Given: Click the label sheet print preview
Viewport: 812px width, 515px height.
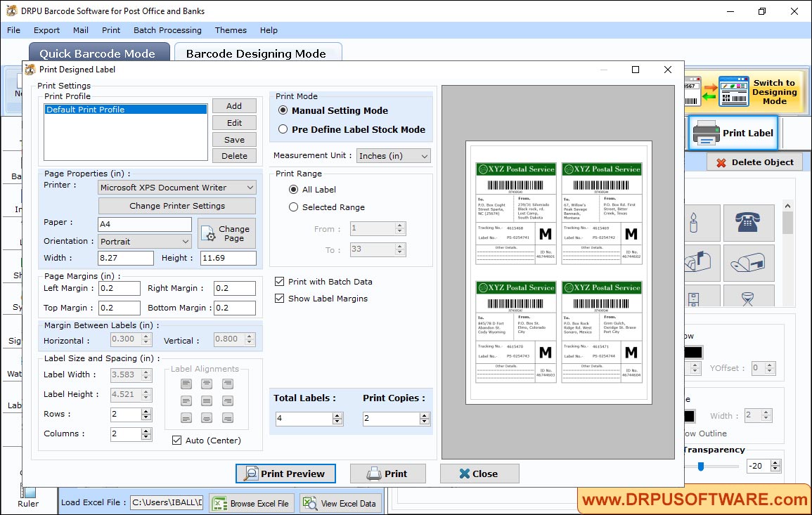Looking at the screenshot, I should tap(559, 273).
